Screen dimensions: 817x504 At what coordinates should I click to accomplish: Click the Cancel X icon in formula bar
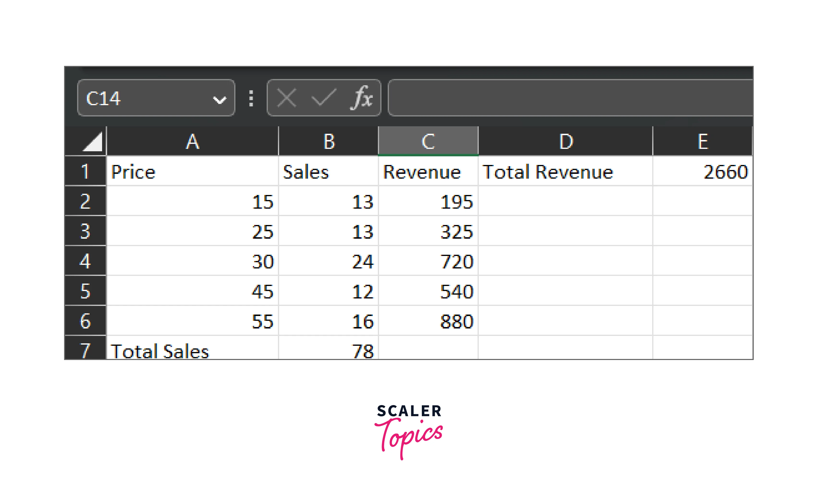pos(286,98)
